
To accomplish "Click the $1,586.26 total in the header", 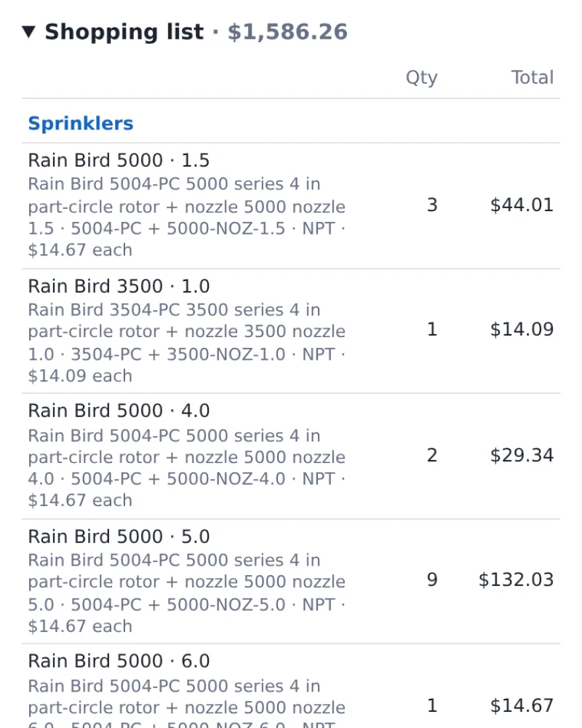I will coord(287,31).
